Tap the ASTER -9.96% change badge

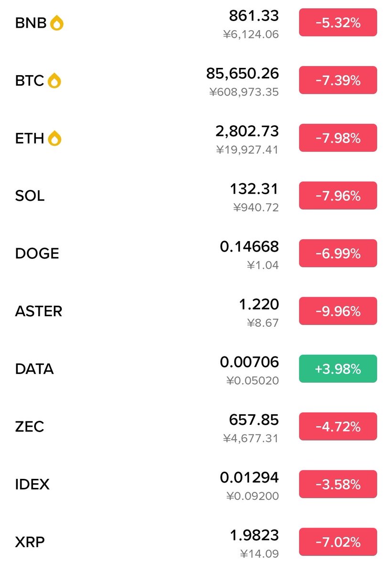click(x=338, y=311)
